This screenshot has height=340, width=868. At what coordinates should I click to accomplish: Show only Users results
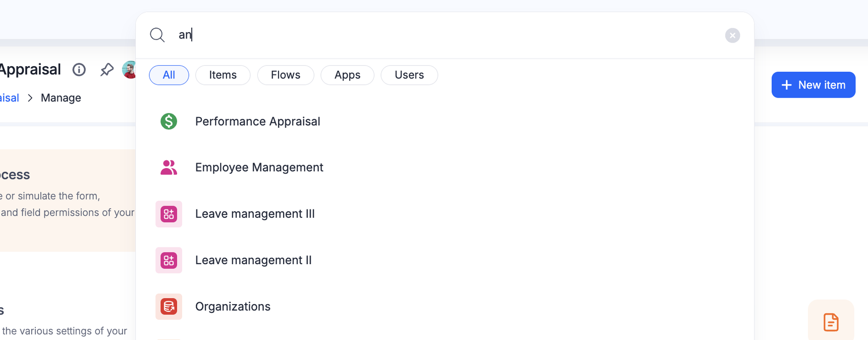[409, 75]
